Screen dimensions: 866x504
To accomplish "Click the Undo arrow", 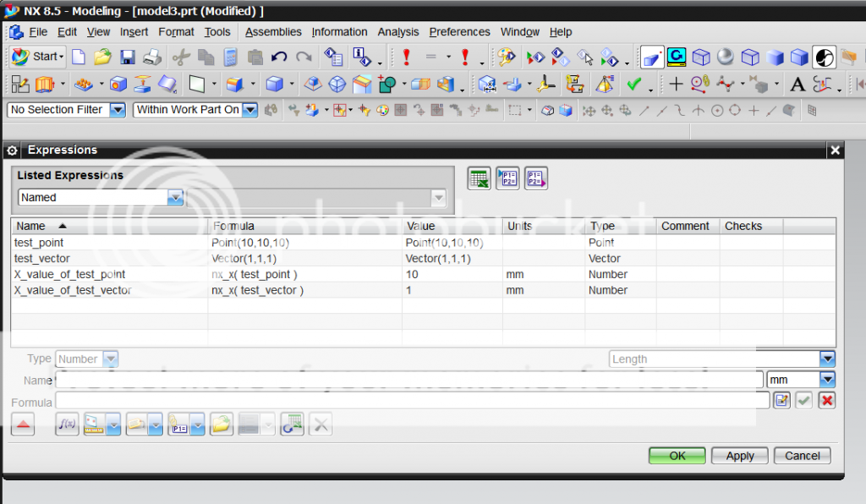I will coord(279,57).
